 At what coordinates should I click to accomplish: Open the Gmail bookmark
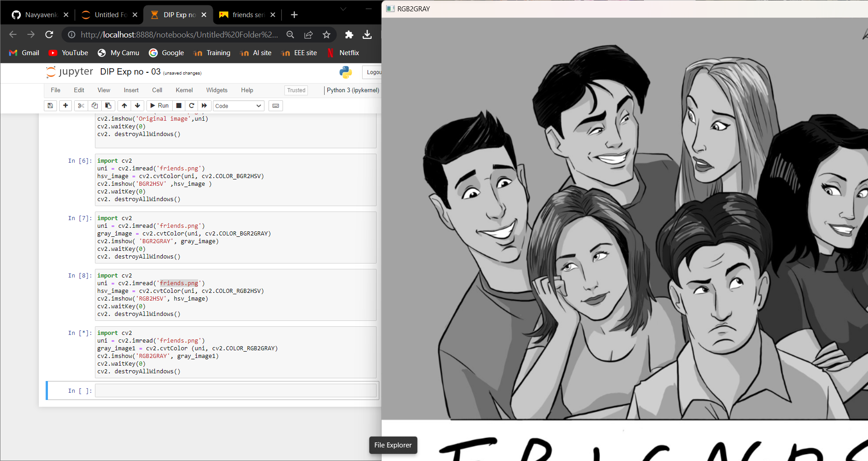(x=24, y=53)
